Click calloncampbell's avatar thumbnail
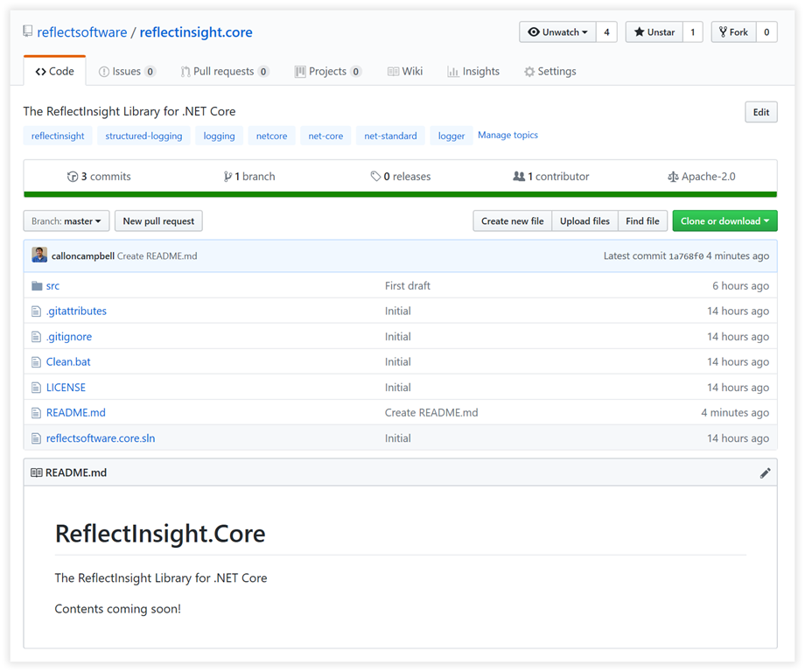Image resolution: width=805 pixels, height=672 pixels. tap(39, 255)
